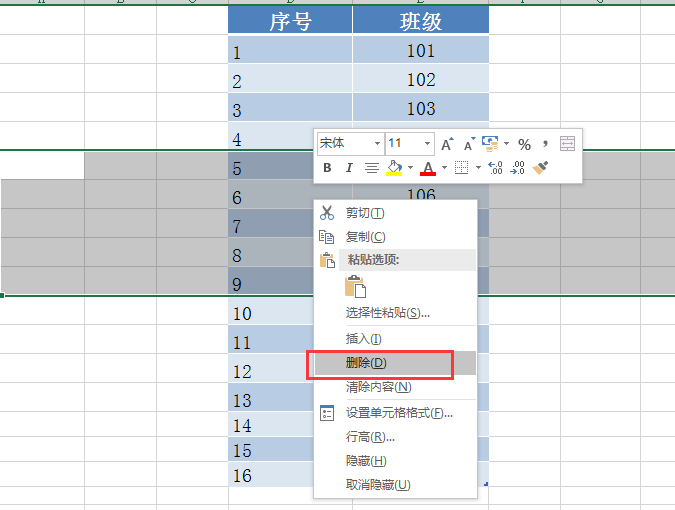Expand accounting format dropdown arrow

(506, 144)
